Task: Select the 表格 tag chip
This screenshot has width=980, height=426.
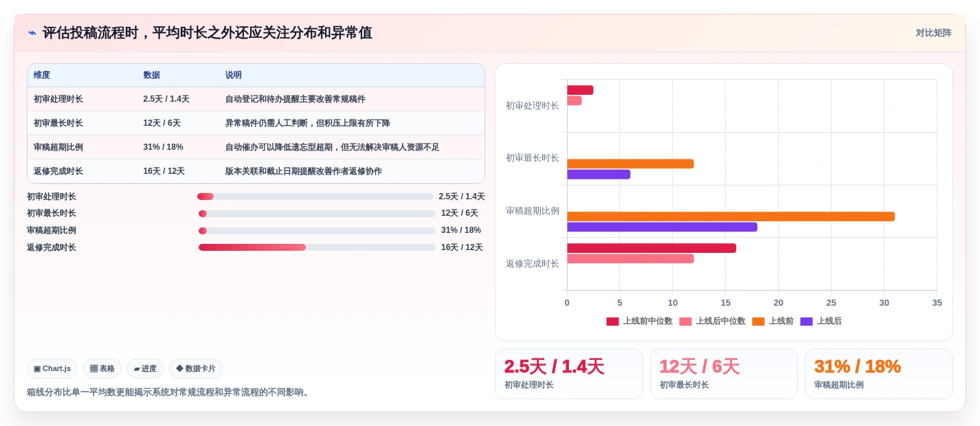Action: click(102, 368)
